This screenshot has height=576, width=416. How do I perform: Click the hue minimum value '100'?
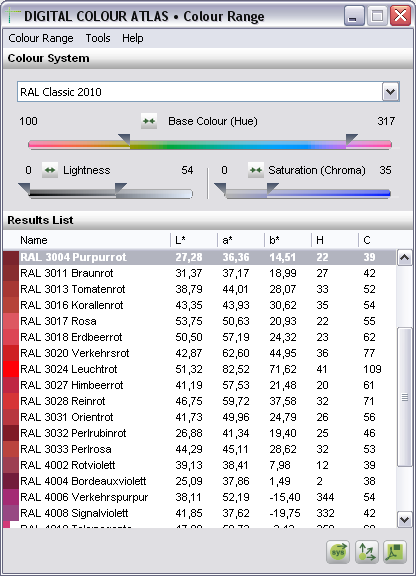point(28,121)
